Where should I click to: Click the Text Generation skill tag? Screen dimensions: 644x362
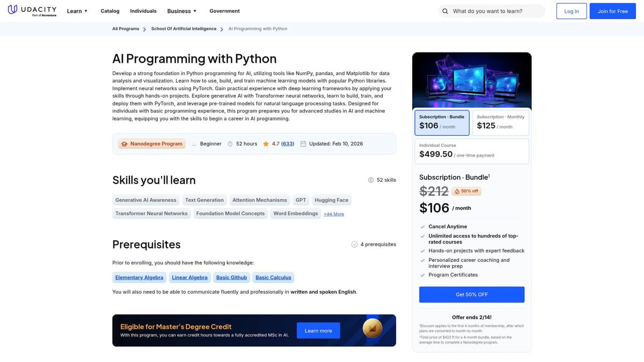point(204,200)
